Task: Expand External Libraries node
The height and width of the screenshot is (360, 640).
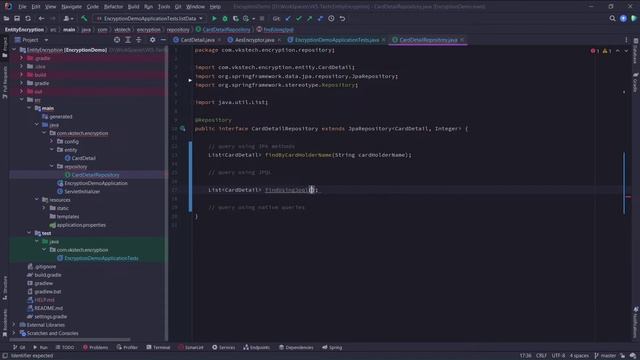Action: [x=14, y=325]
